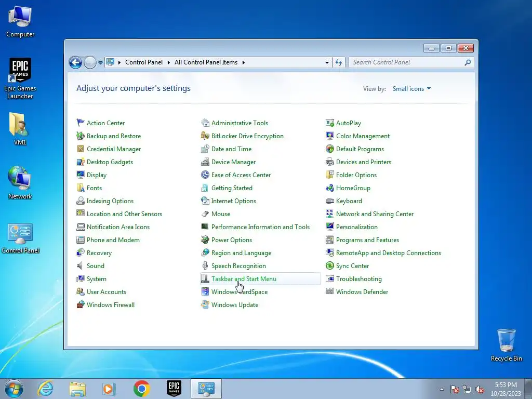Select the Recycle Bin desktop icon

[x=506, y=345]
